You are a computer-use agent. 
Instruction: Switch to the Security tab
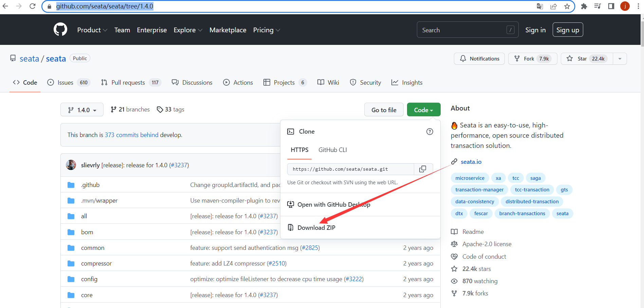point(365,82)
